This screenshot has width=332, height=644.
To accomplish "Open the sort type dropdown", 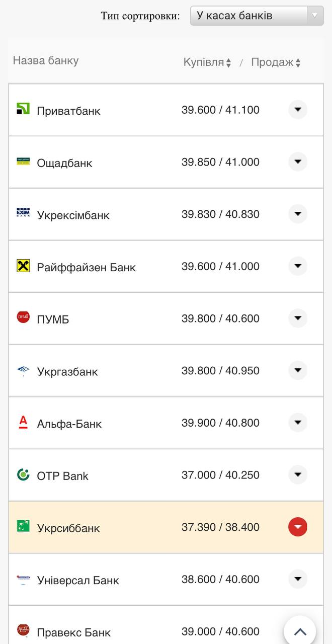I will [257, 16].
